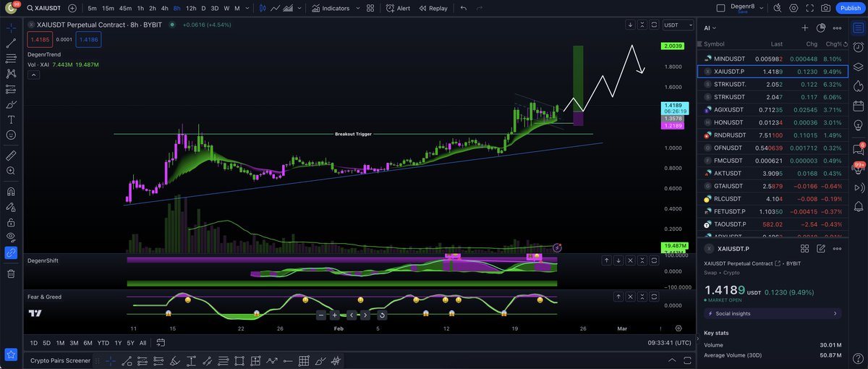Open chart settings hexagon icon
The width and height of the screenshot is (868, 369).
793,8
